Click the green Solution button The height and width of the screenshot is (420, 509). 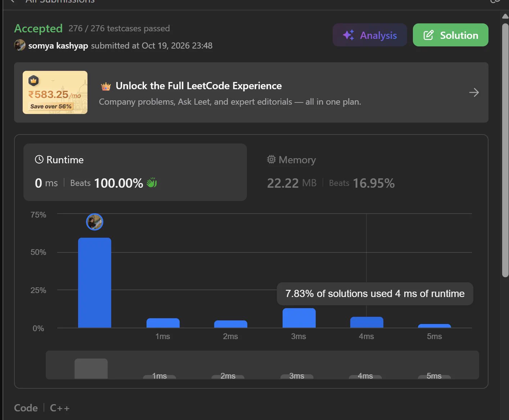pos(450,35)
